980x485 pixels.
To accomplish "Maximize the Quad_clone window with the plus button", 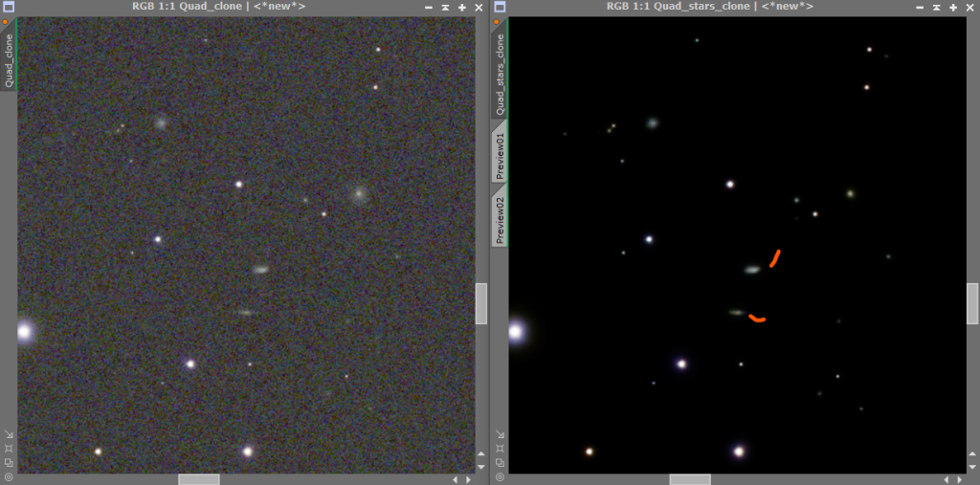I will [462, 8].
